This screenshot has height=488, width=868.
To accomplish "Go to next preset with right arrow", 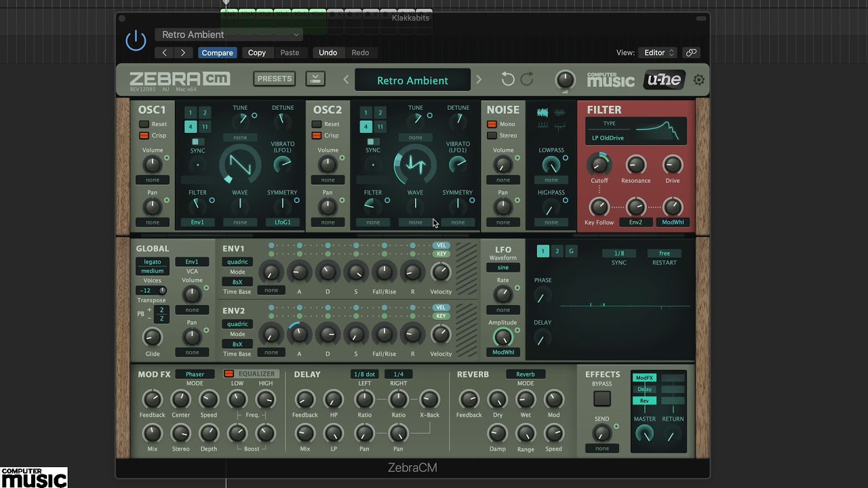I will 479,80.
